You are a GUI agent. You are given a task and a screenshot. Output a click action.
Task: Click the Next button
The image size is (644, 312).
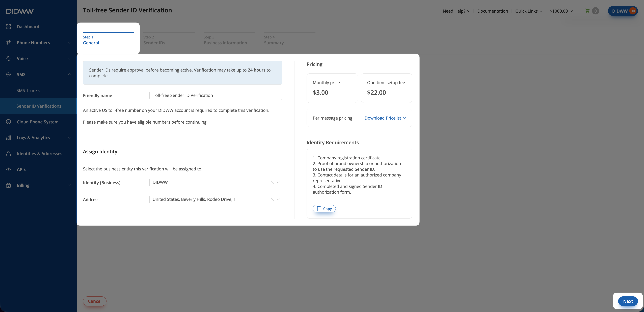point(628,301)
